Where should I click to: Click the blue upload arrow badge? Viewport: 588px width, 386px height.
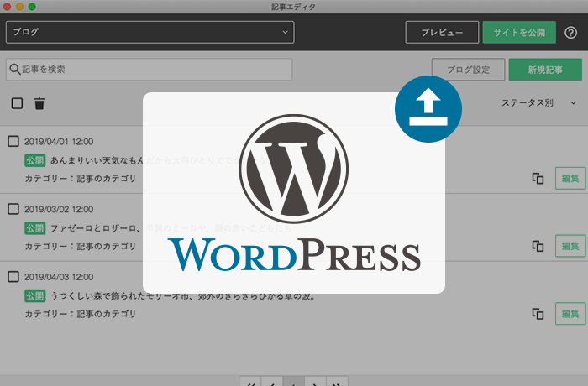[x=428, y=109]
